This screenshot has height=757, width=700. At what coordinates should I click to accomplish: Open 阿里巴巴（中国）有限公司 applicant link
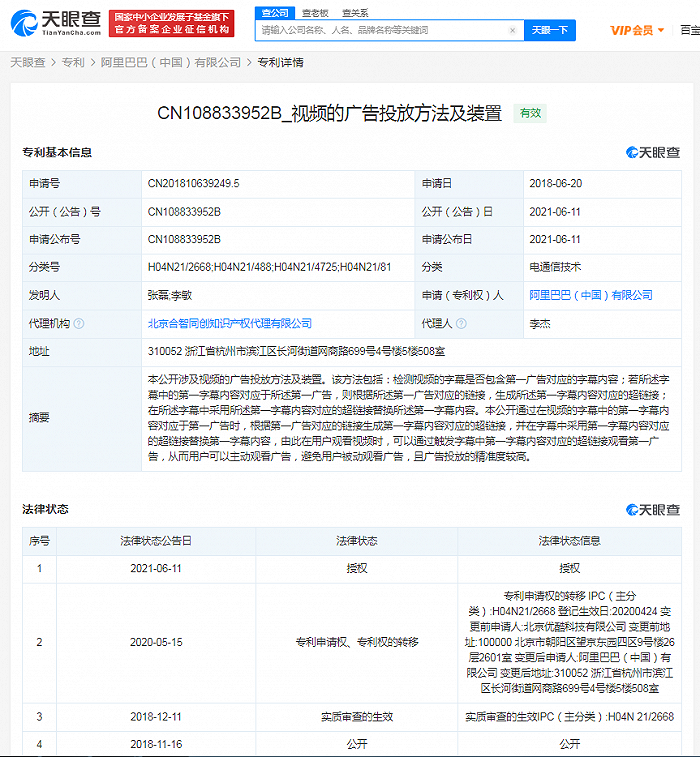tap(591, 295)
